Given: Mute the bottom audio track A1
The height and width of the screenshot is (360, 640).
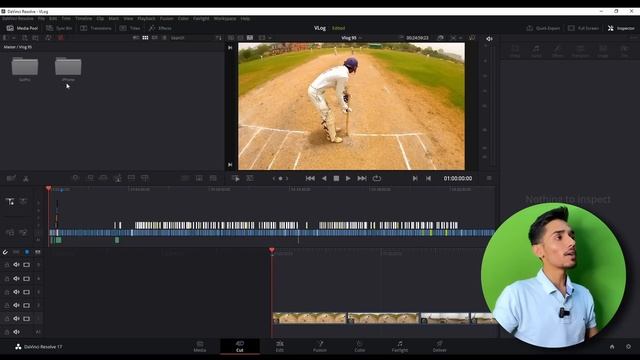Looking at the screenshot, I should pos(16,332).
